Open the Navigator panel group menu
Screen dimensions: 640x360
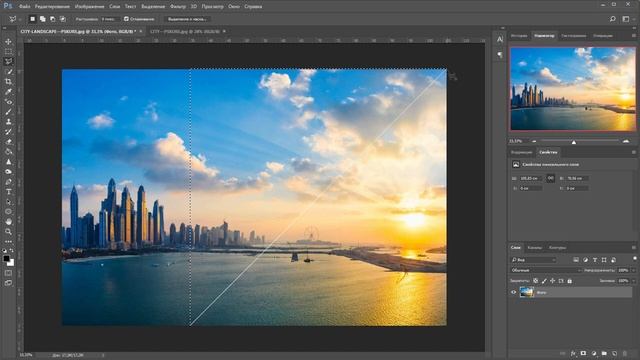click(x=633, y=36)
